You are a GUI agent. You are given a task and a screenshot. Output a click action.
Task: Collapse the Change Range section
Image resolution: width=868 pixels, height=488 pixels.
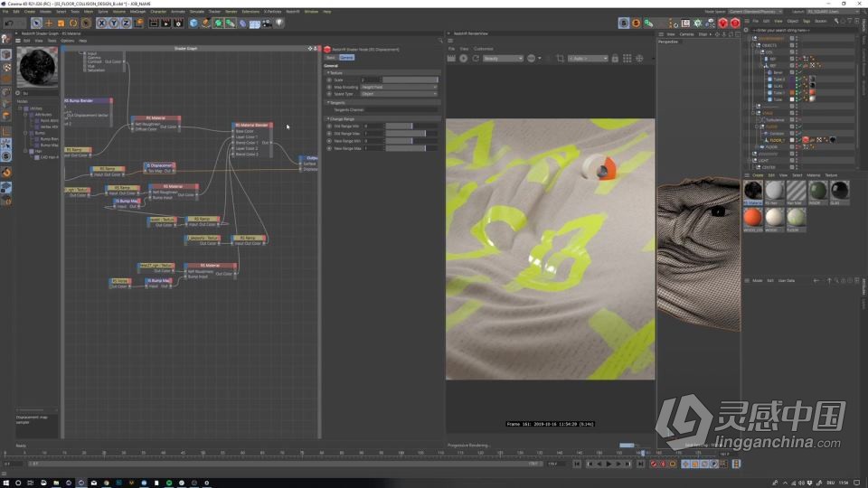coord(327,118)
